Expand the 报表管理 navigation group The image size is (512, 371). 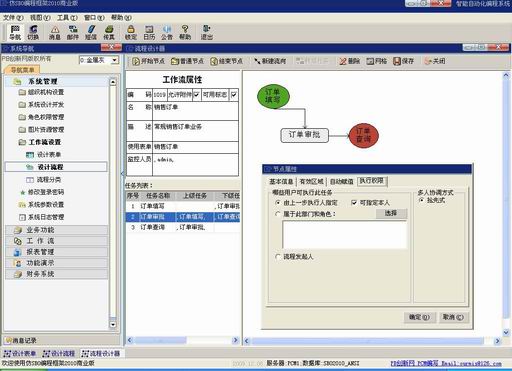click(x=57, y=252)
